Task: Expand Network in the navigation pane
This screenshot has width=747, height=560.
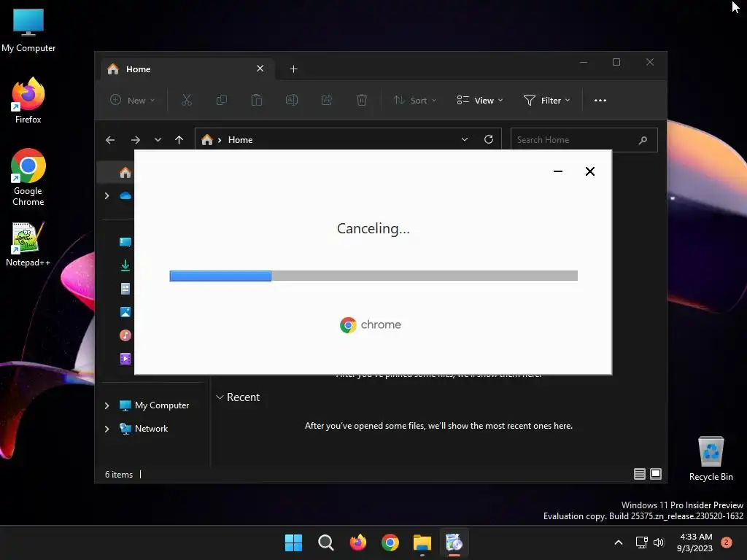Action: click(x=107, y=429)
